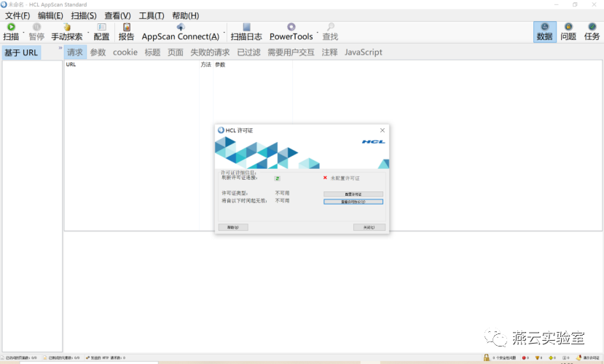Click the red high-severity count icon
Image resolution: width=604 pixels, height=364 pixels.
(x=524, y=358)
